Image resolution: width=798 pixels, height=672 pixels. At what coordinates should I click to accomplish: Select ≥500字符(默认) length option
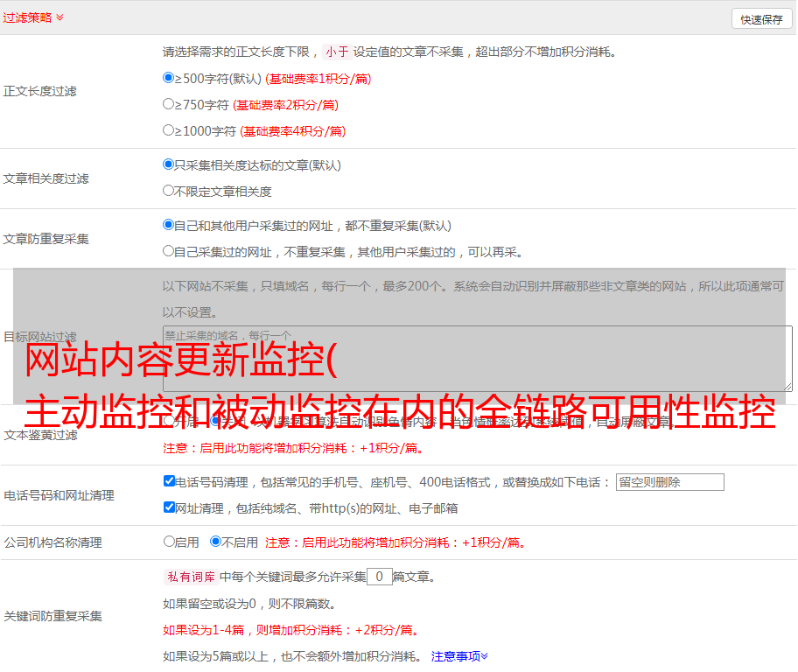(x=168, y=78)
